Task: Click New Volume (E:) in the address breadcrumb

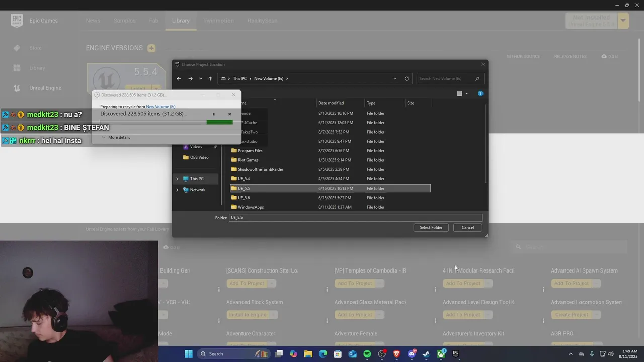Action: 269,79
